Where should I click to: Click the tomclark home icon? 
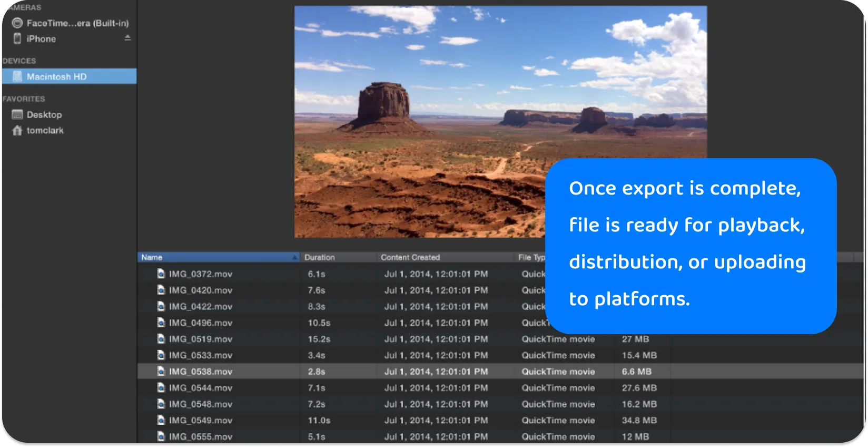tap(17, 130)
